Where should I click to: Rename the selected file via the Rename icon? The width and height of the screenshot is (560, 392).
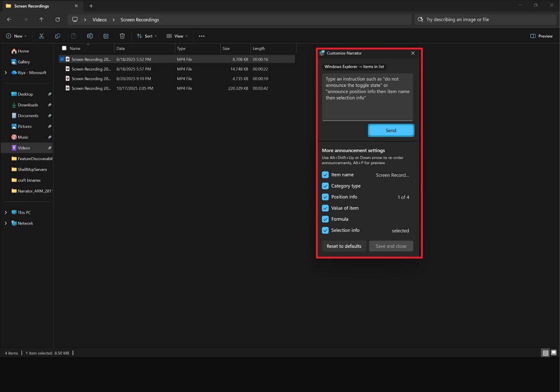point(90,36)
